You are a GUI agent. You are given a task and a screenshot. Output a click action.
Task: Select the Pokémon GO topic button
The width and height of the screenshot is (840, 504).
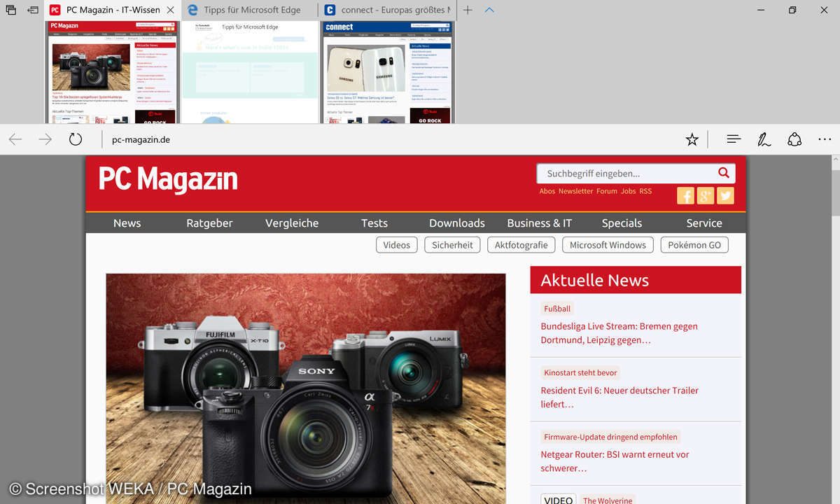[x=694, y=245]
